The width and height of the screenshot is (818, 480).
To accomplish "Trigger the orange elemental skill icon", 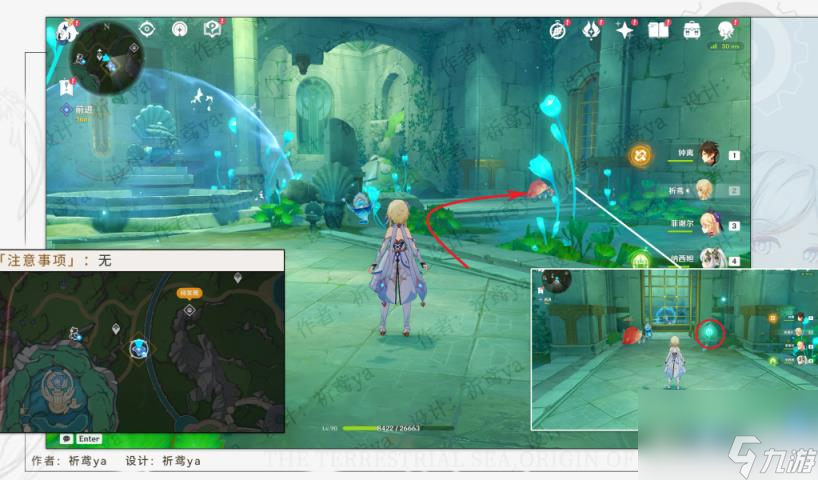I will (x=640, y=155).
